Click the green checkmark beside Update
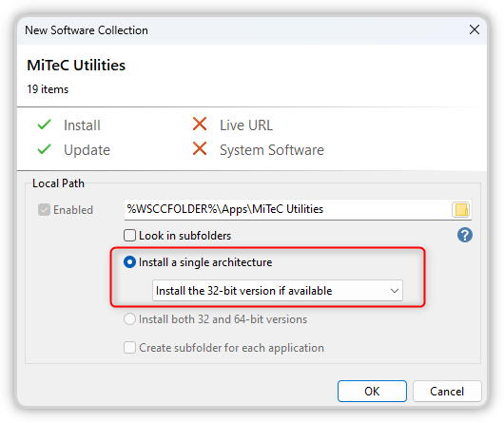Viewport: 504px width, 423px height. [44, 149]
